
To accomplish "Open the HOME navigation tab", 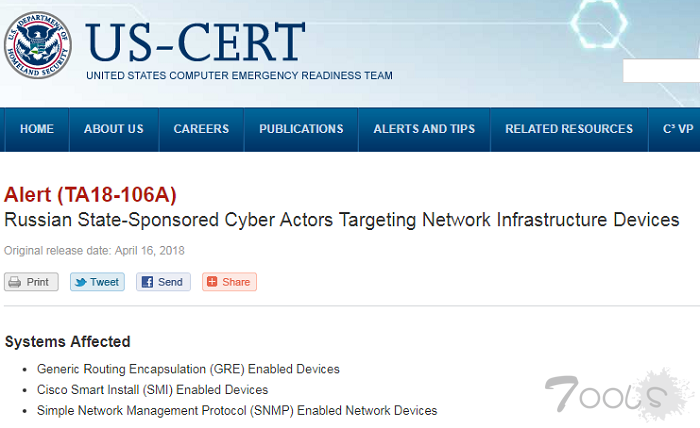I will click(x=37, y=129).
